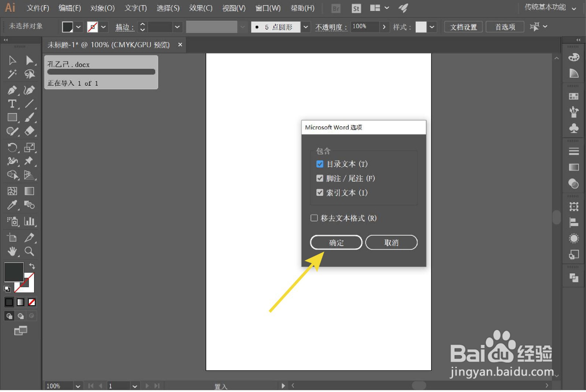Set fill to None
Image resolution: width=586 pixels, height=392 pixels.
point(32,302)
